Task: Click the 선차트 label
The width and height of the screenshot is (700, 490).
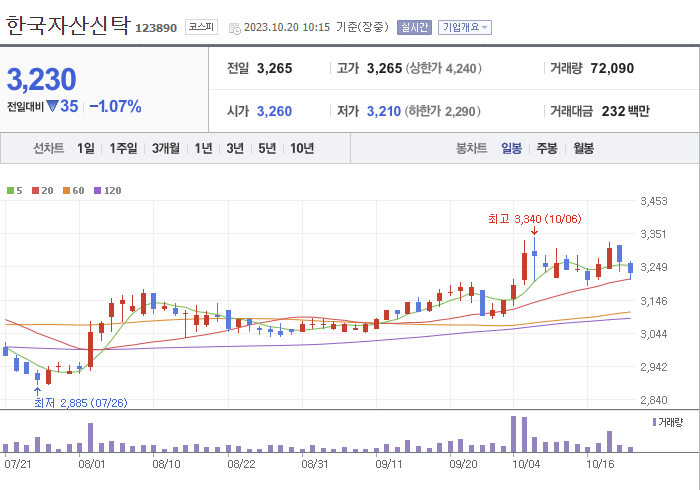Action: (x=49, y=148)
